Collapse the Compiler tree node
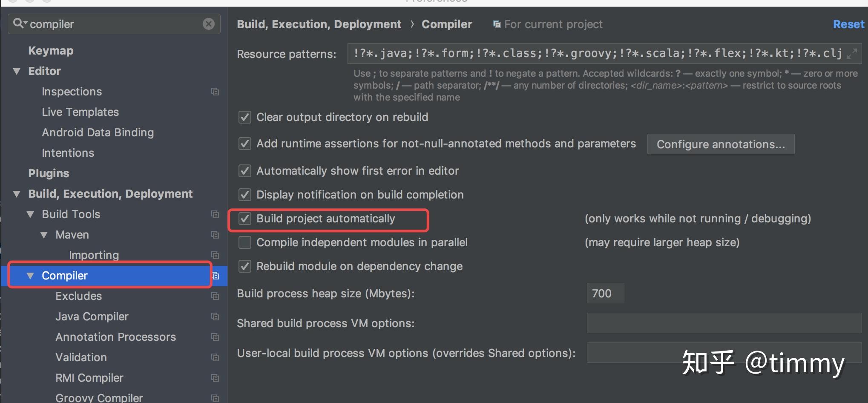Viewport: 868px width, 403px height. click(x=30, y=275)
